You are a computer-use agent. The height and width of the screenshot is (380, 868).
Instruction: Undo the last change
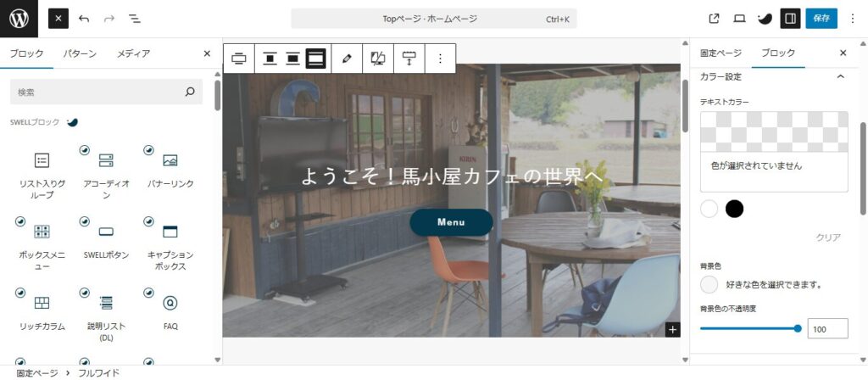pyautogui.click(x=84, y=19)
